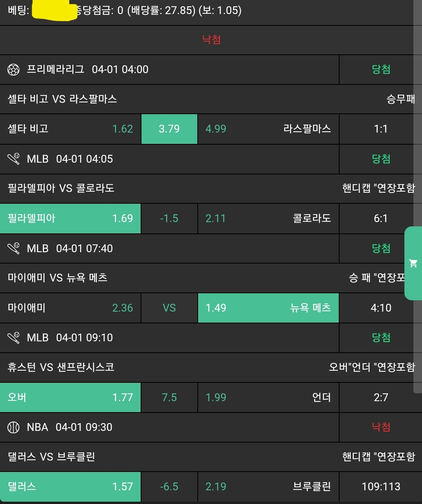
Task: Select 언더 at 1.99 odds
Action: (x=268, y=397)
